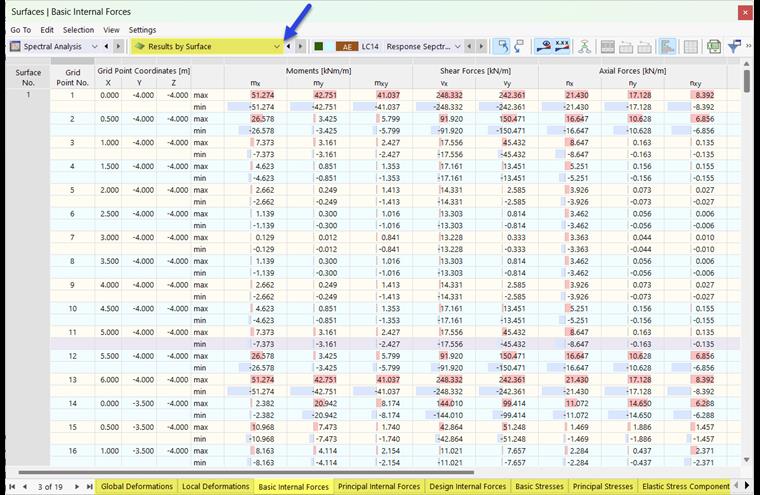Select grid point 11 min highlighted row
The height and width of the screenshot is (495, 760).
[x=395, y=344]
